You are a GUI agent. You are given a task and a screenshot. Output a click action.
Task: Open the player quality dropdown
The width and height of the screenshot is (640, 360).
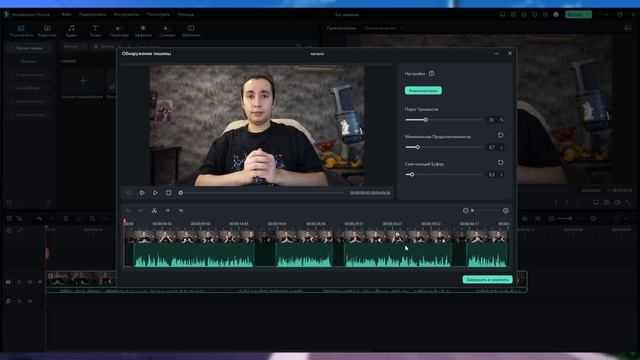[382, 28]
